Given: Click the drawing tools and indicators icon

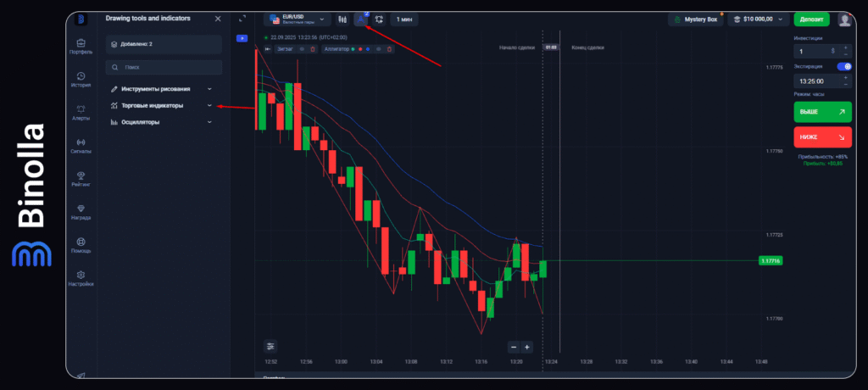Looking at the screenshot, I should click(360, 19).
